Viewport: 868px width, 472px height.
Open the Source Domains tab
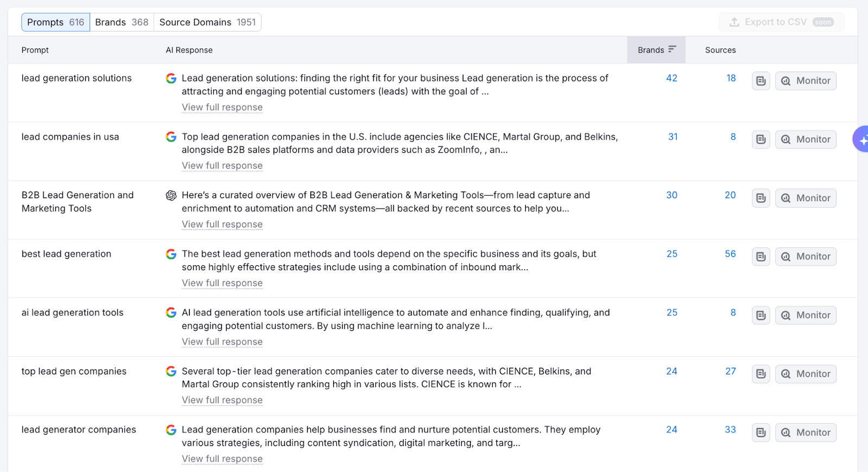[x=207, y=22]
